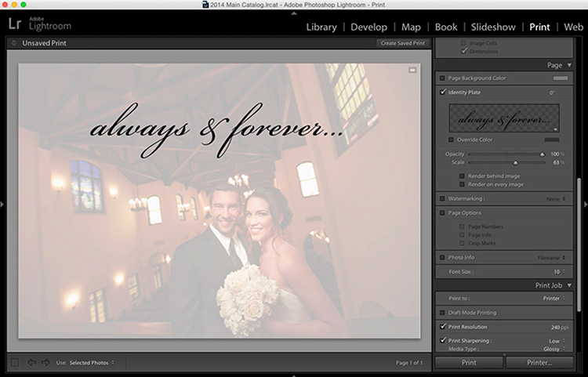Click the Lr Lightroom logo
This screenshot has width=588, height=377.
tap(39, 24)
